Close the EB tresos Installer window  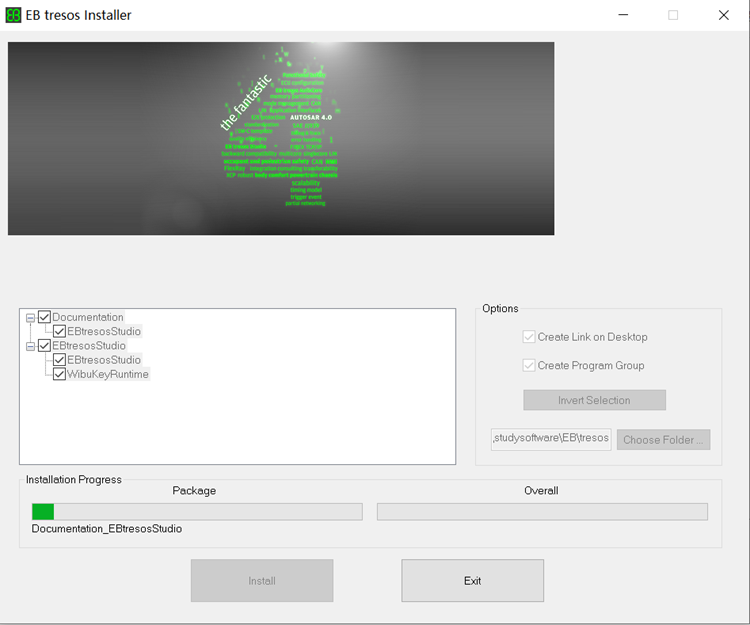click(x=723, y=15)
